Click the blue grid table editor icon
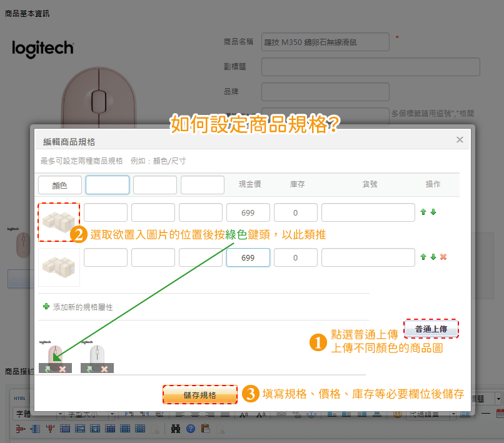Screen dimensions: 504x443 tap(110, 429)
